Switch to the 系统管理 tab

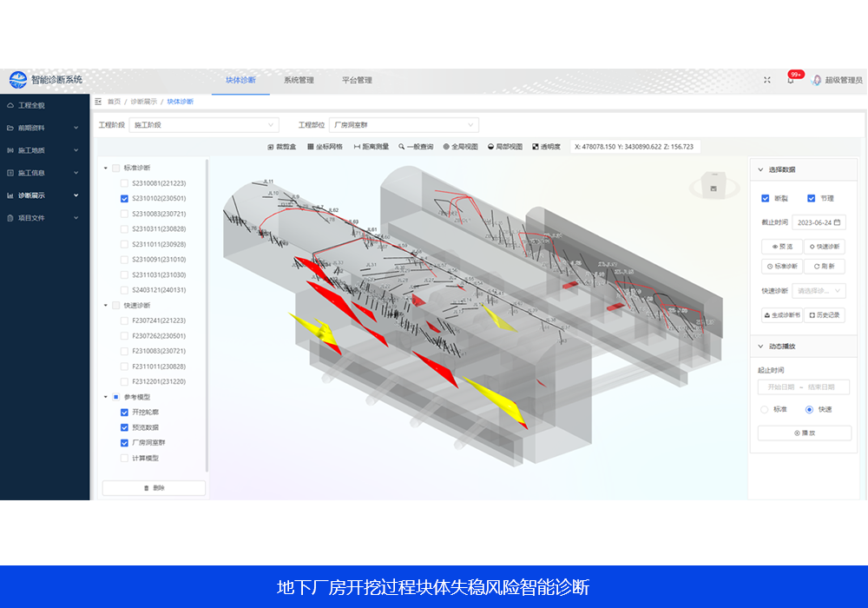point(299,80)
